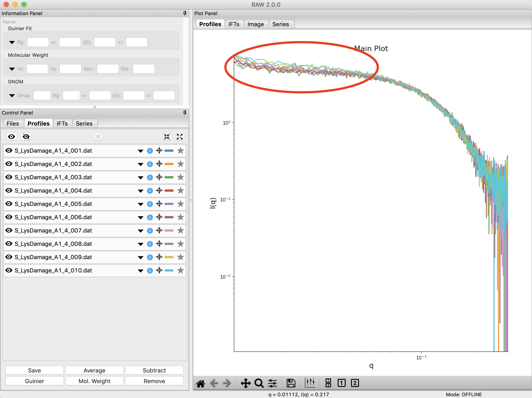Screen dimensions: 532x398
Task: Expand details arrow for S_LysDamage_A1_4_002.dat
Action: click(x=141, y=164)
